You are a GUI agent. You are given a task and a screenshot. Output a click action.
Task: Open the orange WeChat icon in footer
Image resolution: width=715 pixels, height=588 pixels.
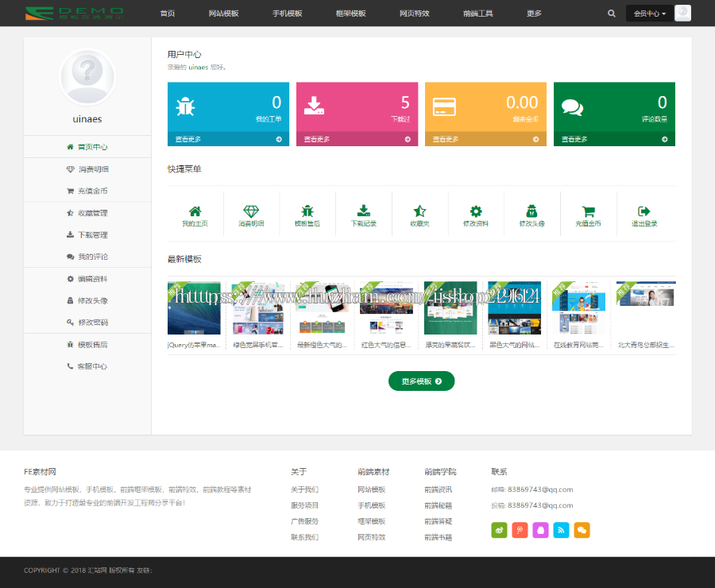(582, 530)
